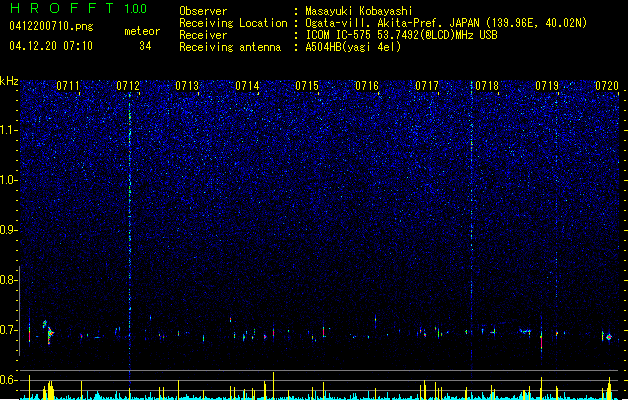Click the 0.6 kHz axis label
This screenshot has width=629, height=400.
pos(8,380)
